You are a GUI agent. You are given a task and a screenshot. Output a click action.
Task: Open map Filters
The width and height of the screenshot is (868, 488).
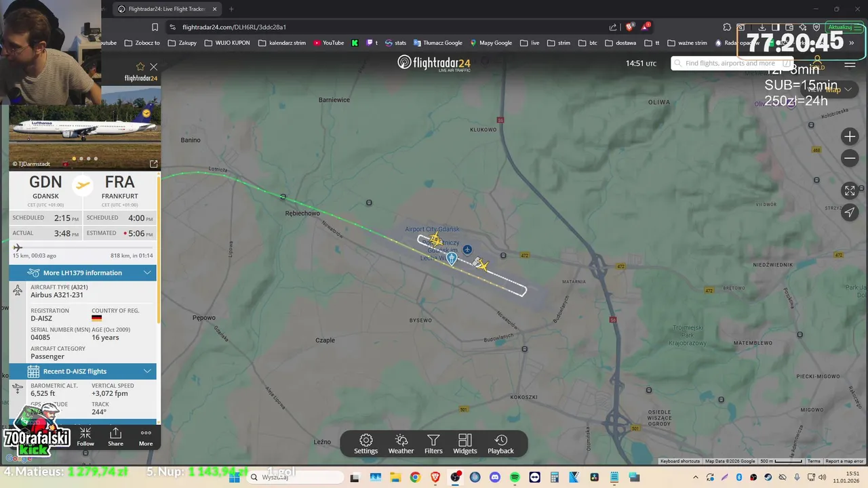[x=433, y=444]
